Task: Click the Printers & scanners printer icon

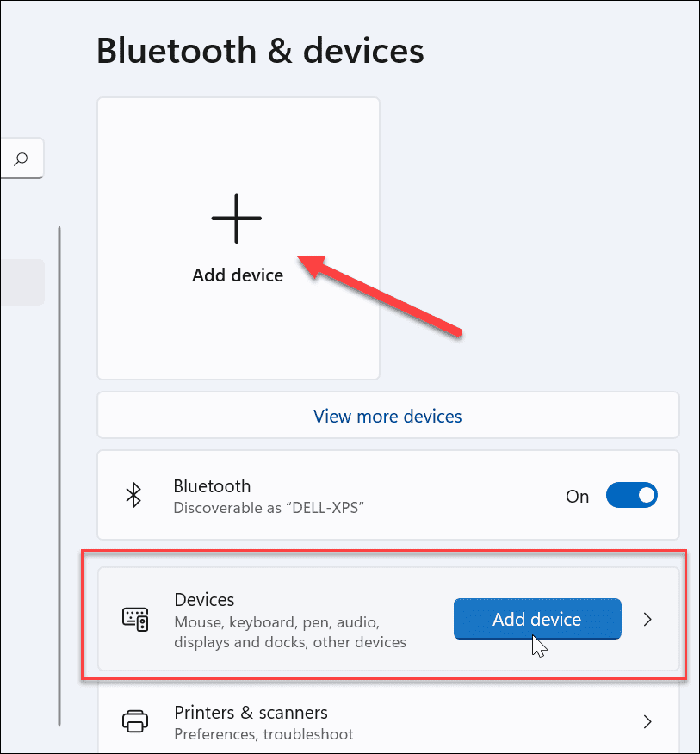Action: 135,721
